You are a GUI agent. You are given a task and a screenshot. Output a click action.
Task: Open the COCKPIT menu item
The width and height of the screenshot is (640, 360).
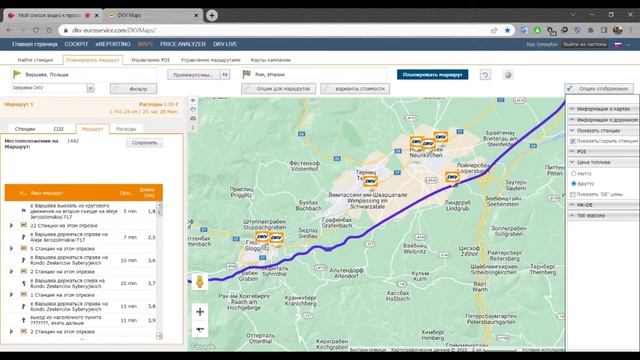(x=76, y=44)
